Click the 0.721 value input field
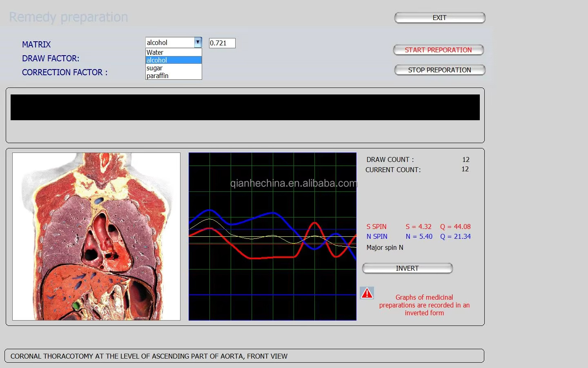588x368 pixels. (x=222, y=43)
